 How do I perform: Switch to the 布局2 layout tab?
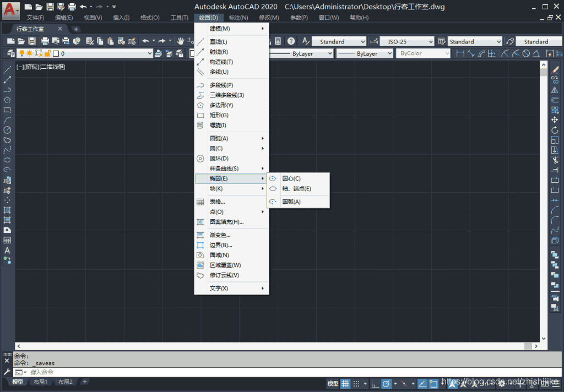(x=66, y=382)
